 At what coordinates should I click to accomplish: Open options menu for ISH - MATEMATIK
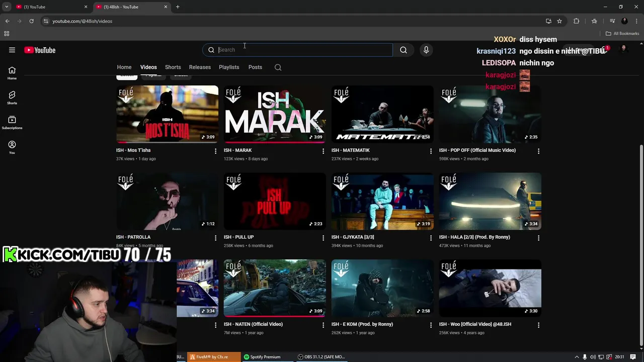point(431,151)
